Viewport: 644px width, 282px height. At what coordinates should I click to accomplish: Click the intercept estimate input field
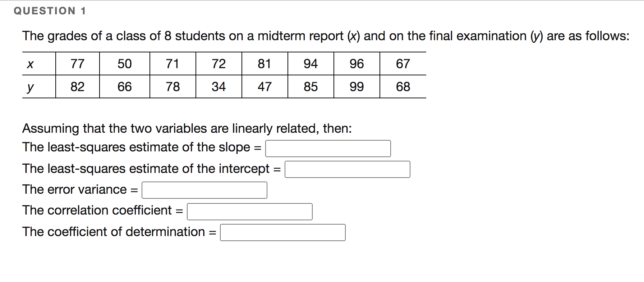pos(347,169)
